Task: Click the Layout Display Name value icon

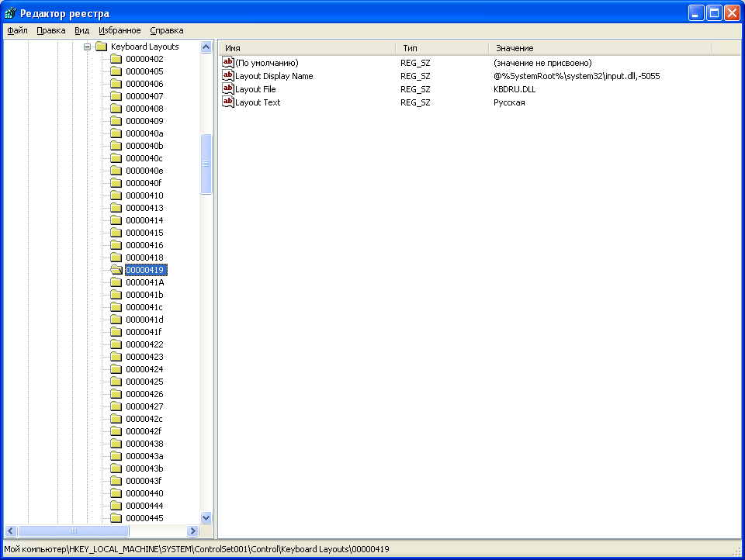Action: pos(228,76)
